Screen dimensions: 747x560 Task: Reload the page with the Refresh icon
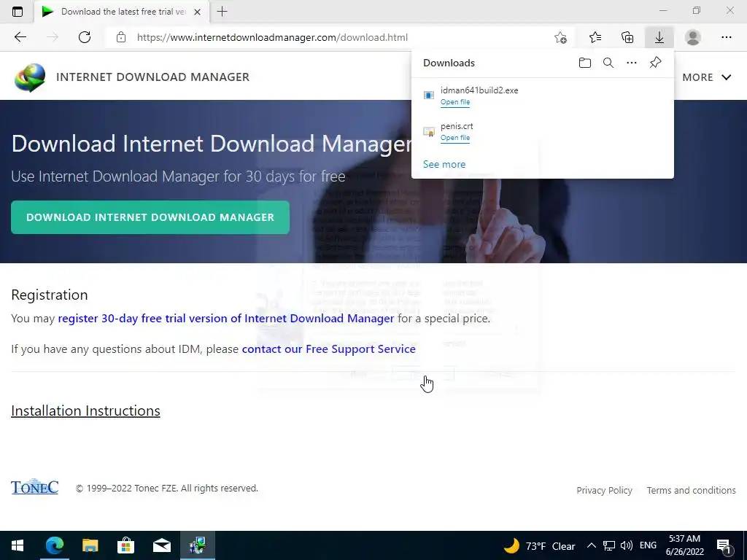pos(85,37)
